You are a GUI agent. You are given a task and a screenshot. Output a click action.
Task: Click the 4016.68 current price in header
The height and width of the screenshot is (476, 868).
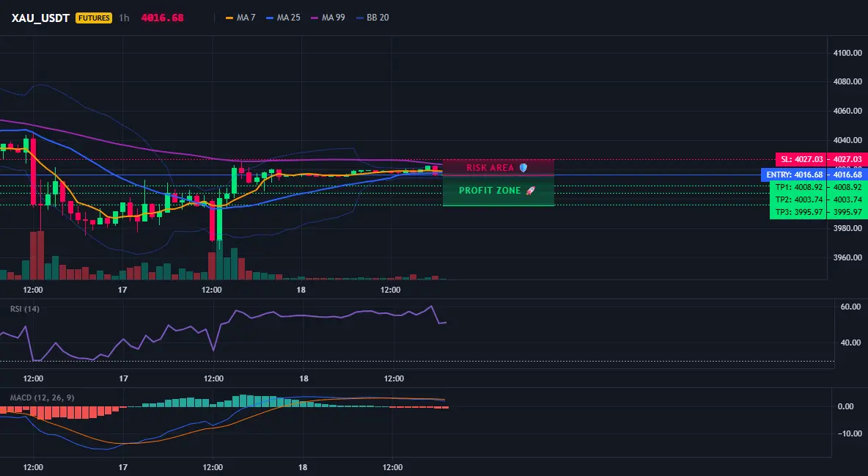[162, 18]
